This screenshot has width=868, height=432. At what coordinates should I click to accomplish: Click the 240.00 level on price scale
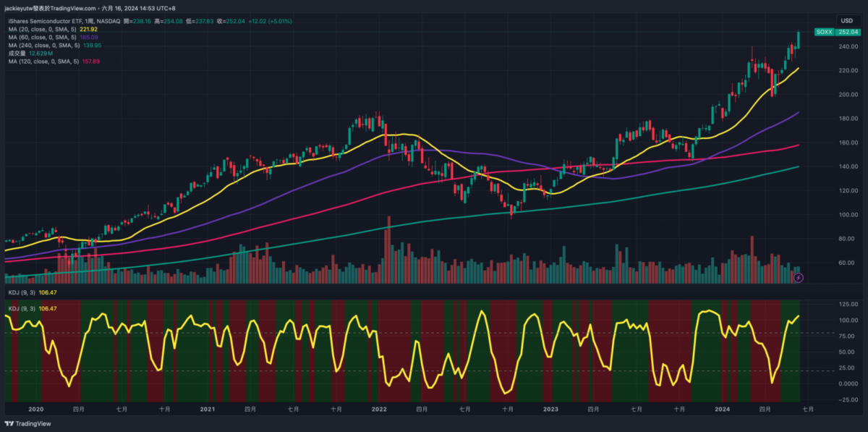point(848,47)
